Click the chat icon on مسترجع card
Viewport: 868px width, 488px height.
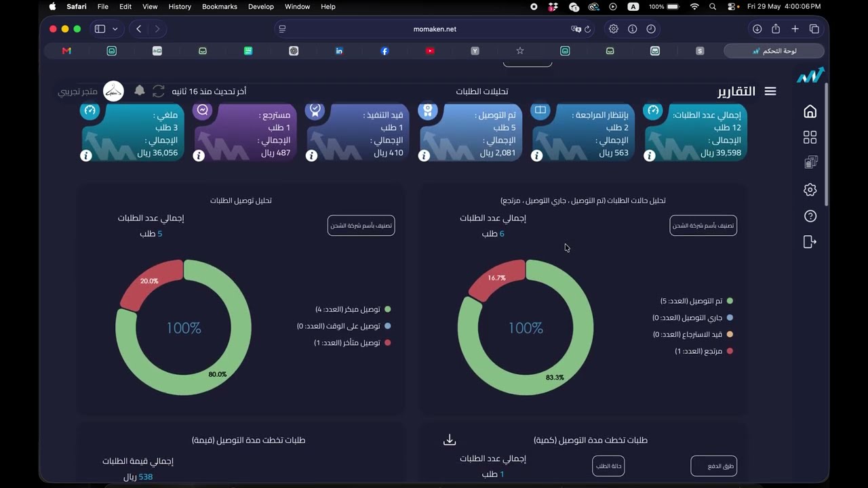pyautogui.click(x=203, y=110)
